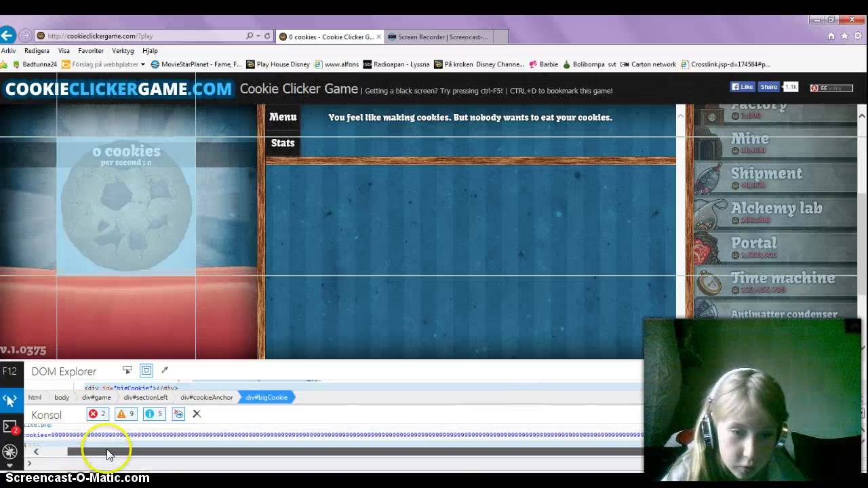Open the Favoriter menu

tap(91, 51)
